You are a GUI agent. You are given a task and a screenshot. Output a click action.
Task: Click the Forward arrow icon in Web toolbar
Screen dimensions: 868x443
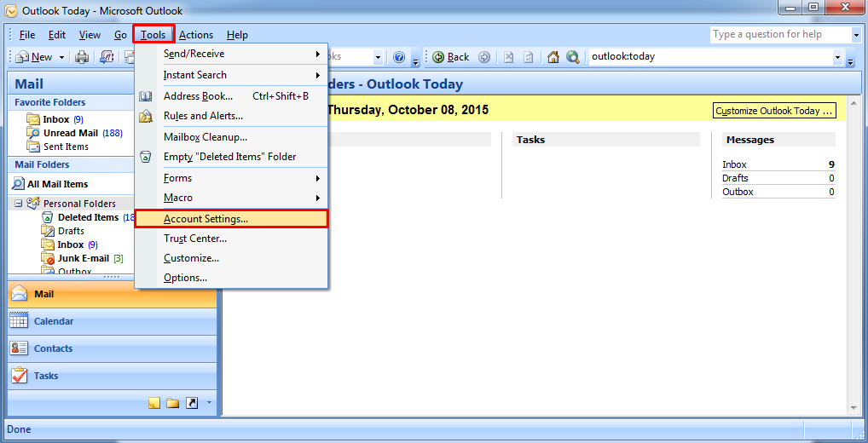[x=484, y=57]
